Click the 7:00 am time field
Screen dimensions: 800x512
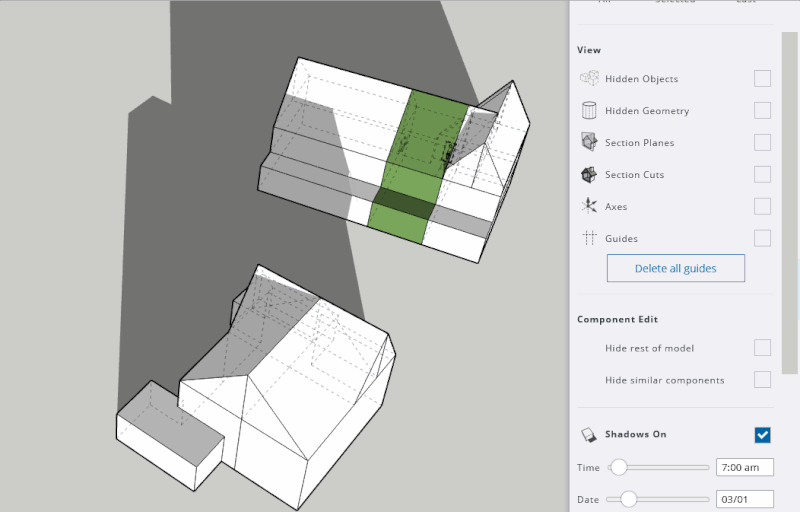tap(745, 467)
